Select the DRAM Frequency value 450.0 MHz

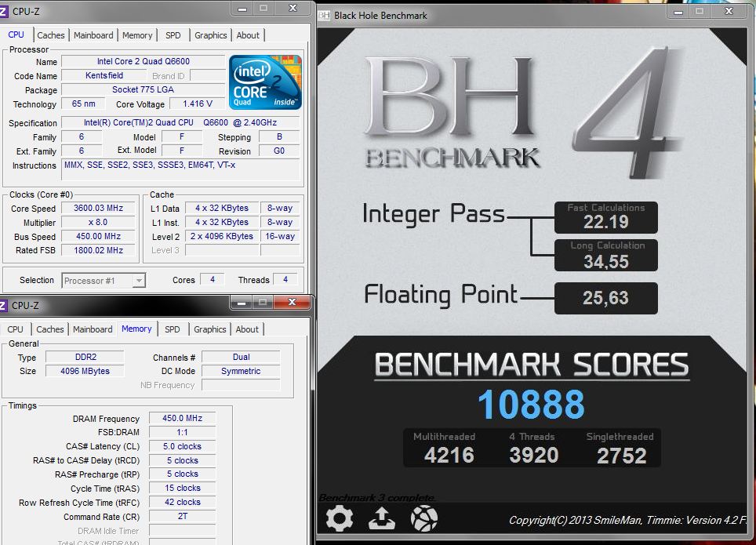pos(182,418)
